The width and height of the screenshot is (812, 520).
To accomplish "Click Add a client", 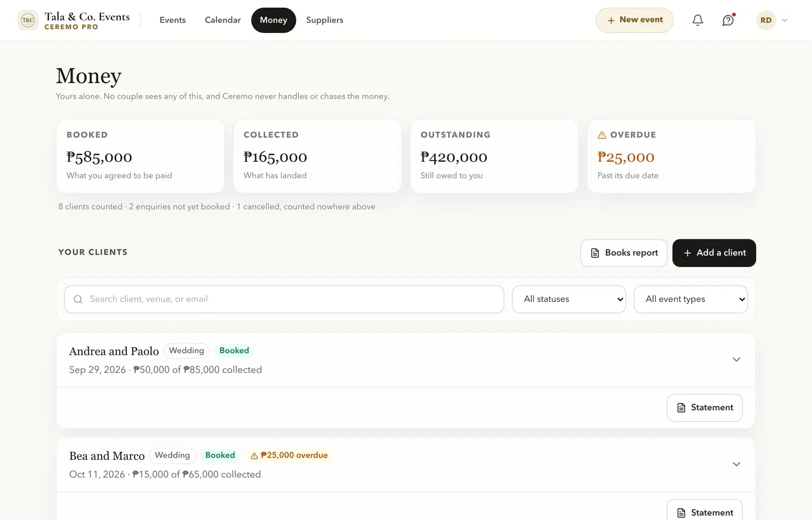I will click(x=714, y=253).
